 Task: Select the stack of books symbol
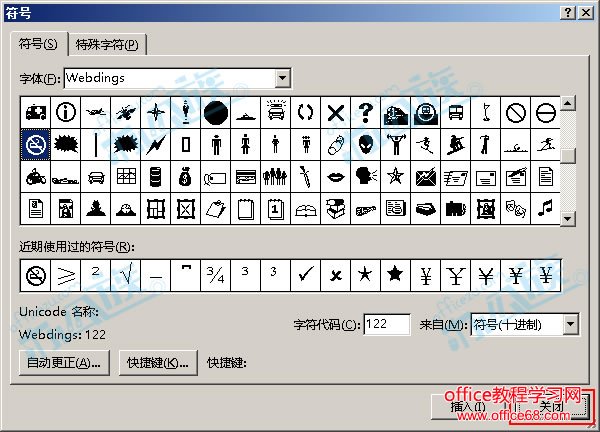pyautogui.click(x=336, y=209)
